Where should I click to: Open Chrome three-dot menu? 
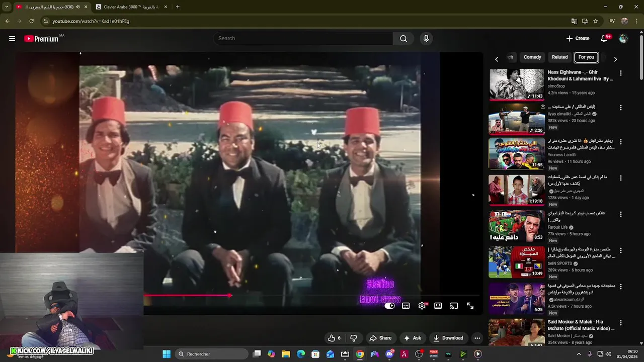coord(636,21)
